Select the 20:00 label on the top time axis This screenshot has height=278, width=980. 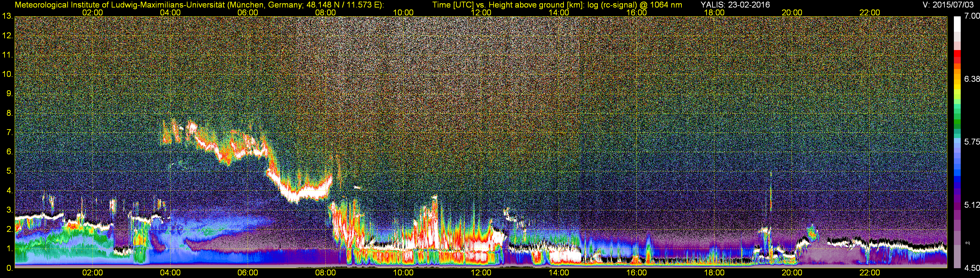click(792, 12)
